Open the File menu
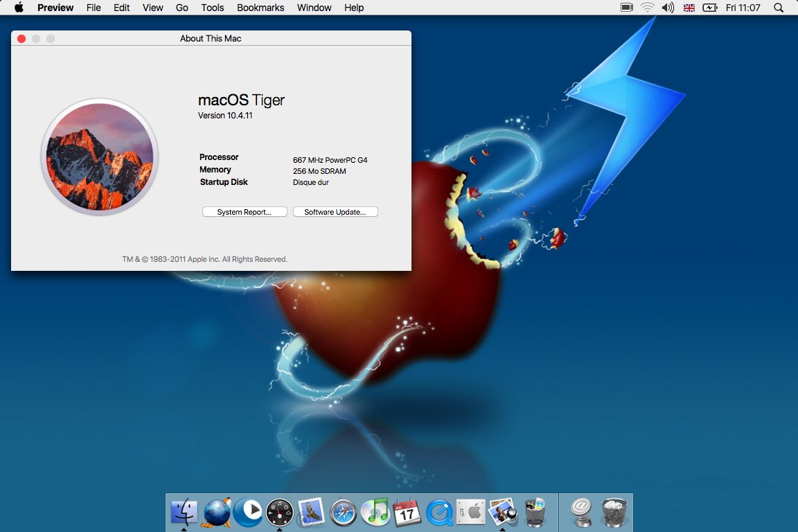The image size is (798, 532). (94, 8)
